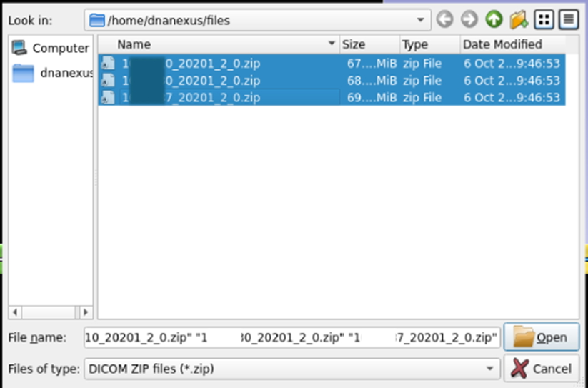Create a new folder using the folder icon
588x388 pixels.
click(519, 20)
